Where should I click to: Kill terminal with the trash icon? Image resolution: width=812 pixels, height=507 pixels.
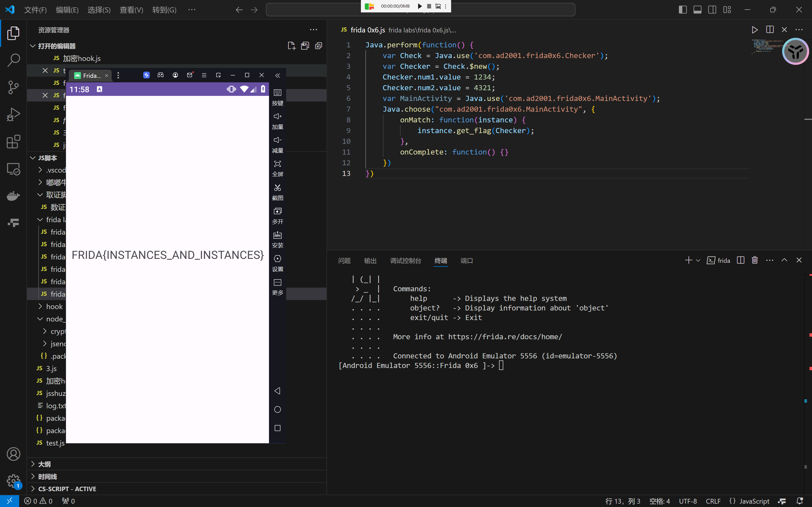(755, 260)
